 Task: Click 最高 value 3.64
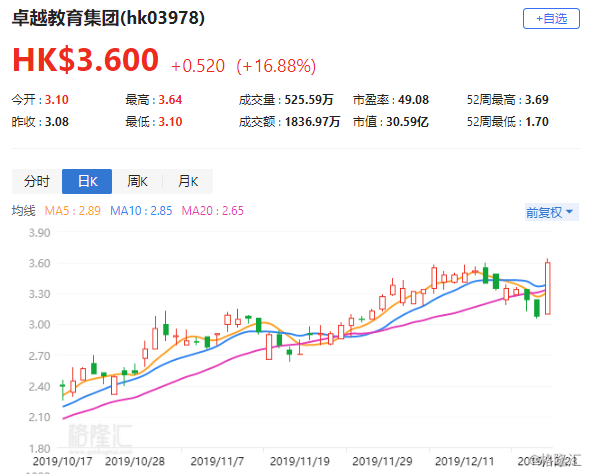(x=170, y=100)
